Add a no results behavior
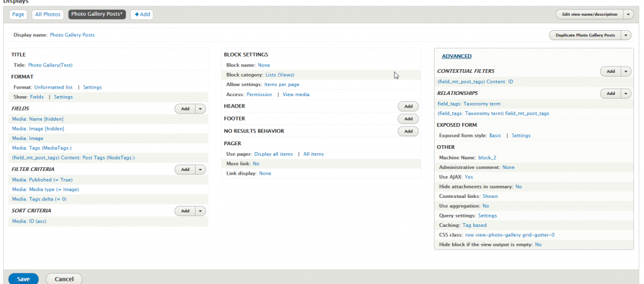The image size is (644, 284). click(x=408, y=131)
